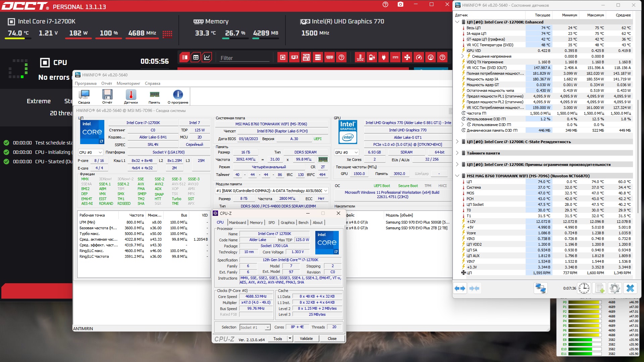Image resolution: width=644 pixels, height=362 pixels.
Task: Open the Мониторинг menu in HWiNFO
Action: [128, 83]
